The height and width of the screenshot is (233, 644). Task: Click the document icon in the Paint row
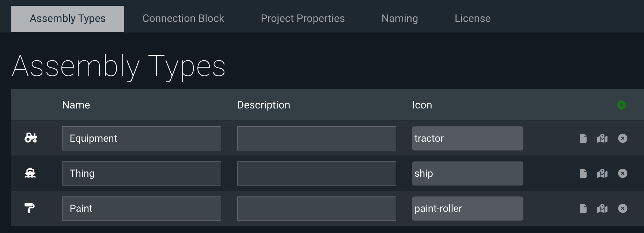(x=583, y=208)
